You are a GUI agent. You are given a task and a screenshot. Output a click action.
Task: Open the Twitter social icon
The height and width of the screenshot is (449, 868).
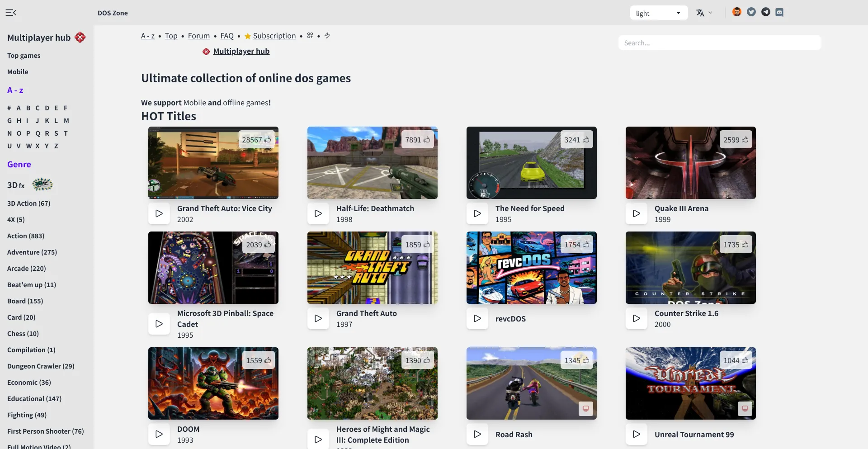pos(751,12)
